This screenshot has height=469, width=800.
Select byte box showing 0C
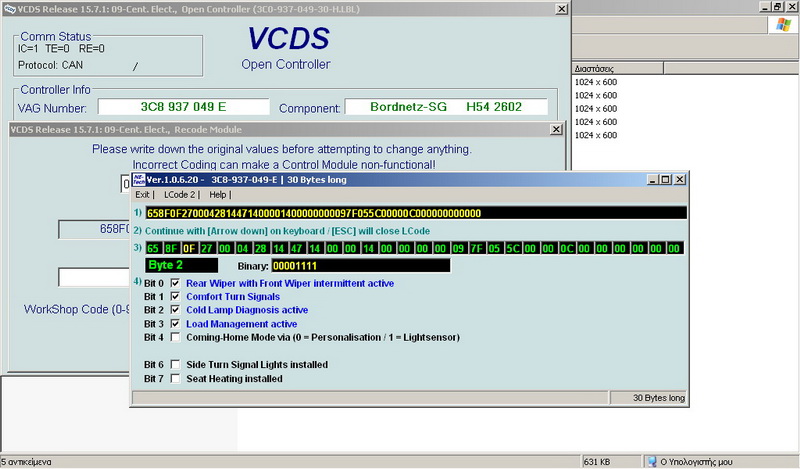click(566, 249)
